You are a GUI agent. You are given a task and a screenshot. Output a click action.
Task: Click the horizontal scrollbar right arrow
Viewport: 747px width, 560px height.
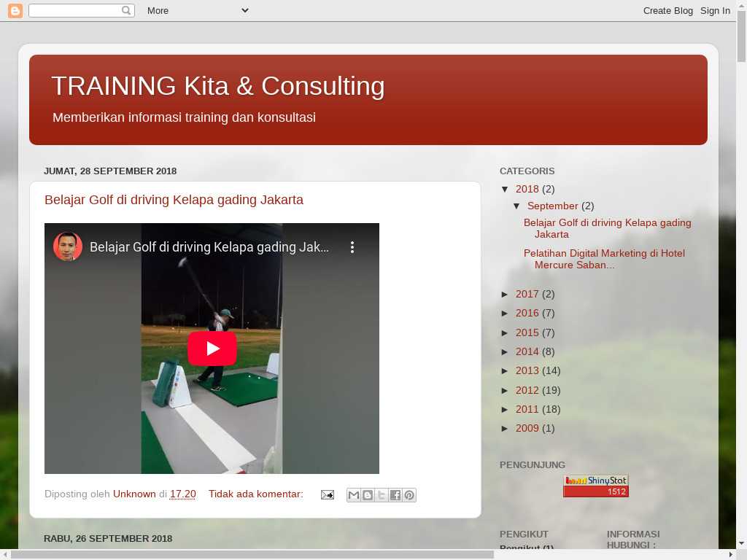731,555
